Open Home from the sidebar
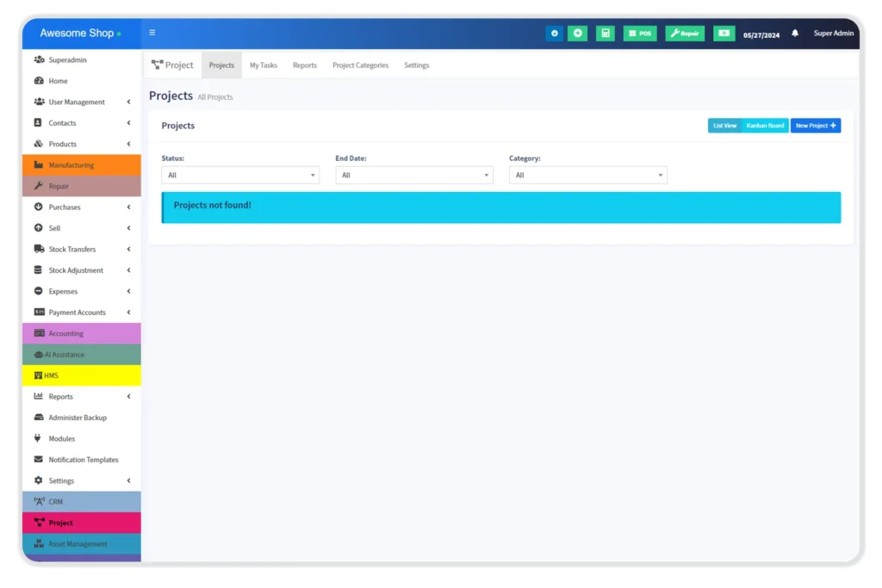Screen dimensions: 882x588 click(x=58, y=81)
